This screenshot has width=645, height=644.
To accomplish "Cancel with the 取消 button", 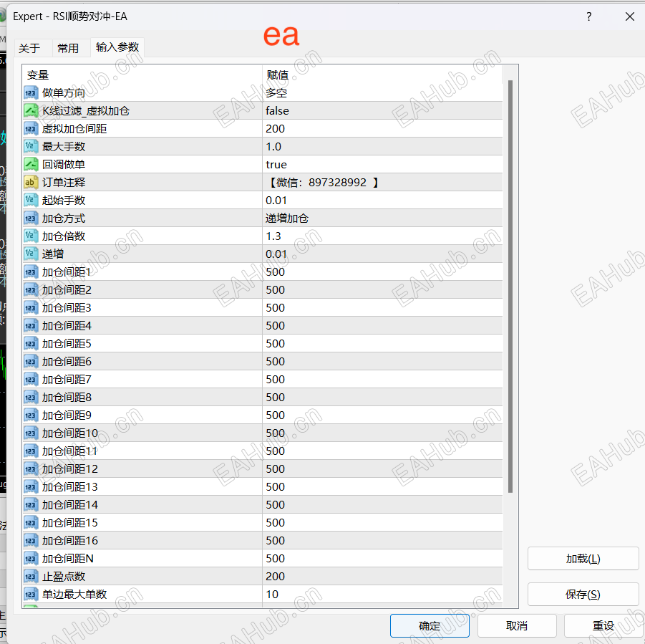I will (x=517, y=625).
